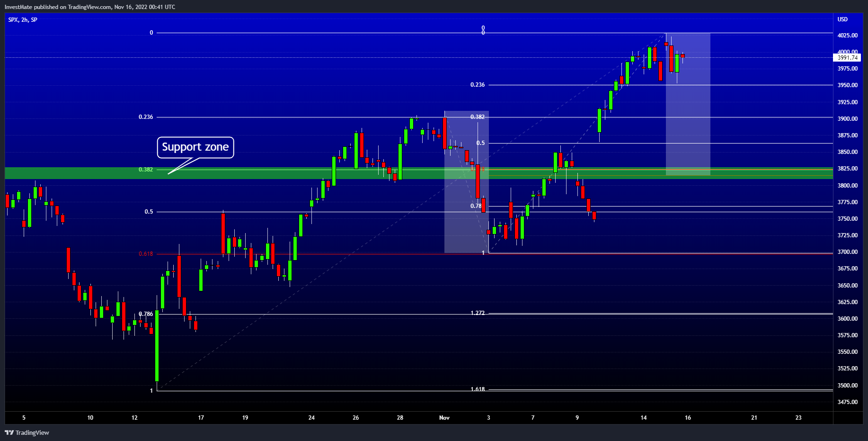Click date 23 on the time axis
Viewport: 868px width, 441px height.
(x=798, y=418)
